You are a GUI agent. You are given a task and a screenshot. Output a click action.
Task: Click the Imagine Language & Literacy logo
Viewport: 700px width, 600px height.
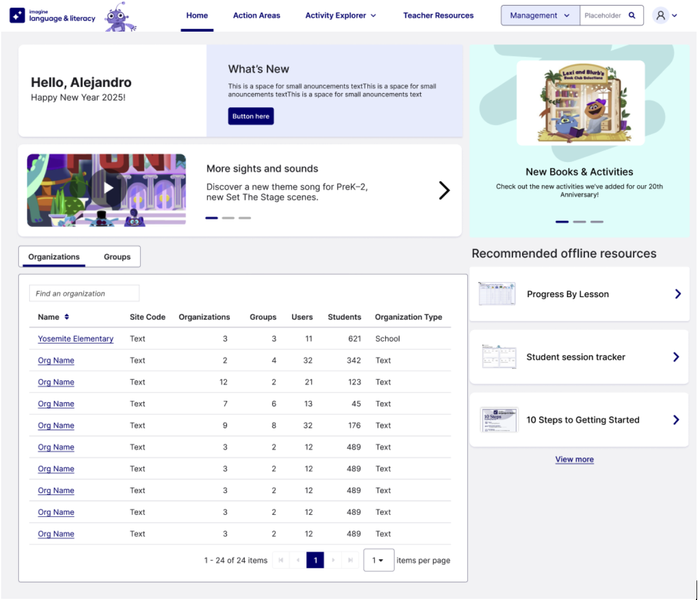(x=53, y=16)
